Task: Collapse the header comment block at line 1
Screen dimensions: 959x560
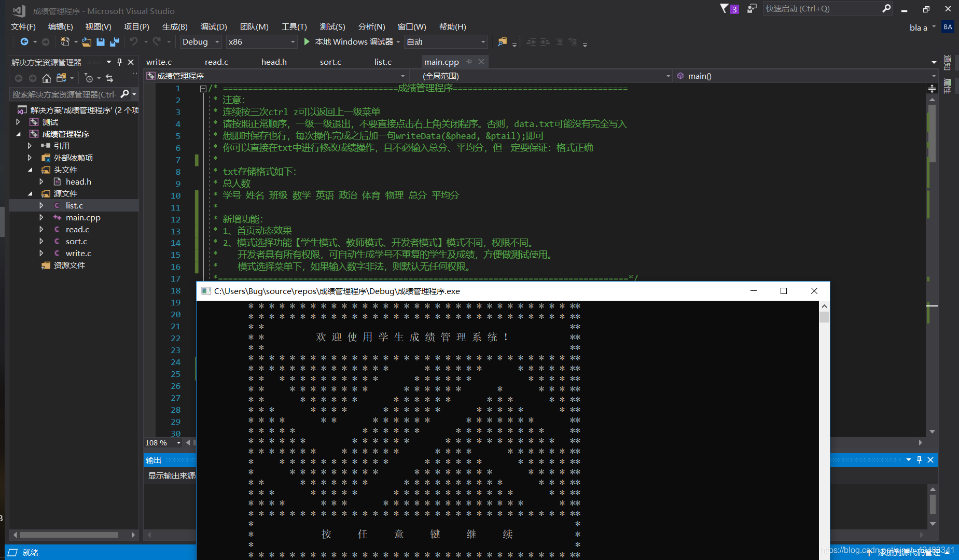Action: point(203,89)
